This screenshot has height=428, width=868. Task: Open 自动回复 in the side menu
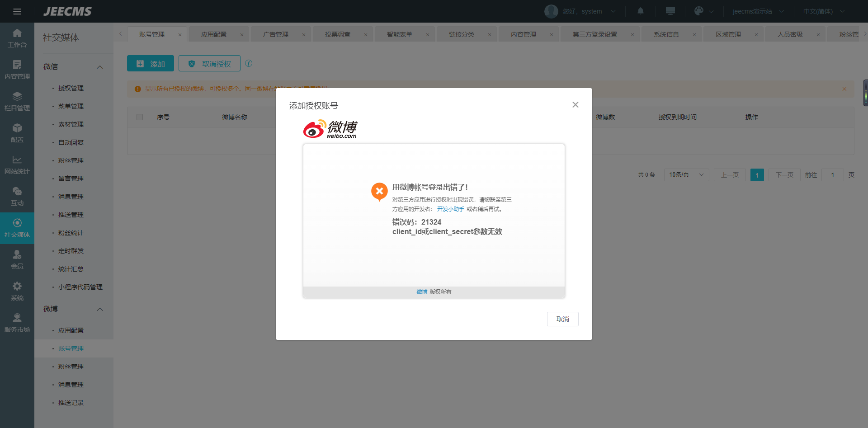point(71,142)
